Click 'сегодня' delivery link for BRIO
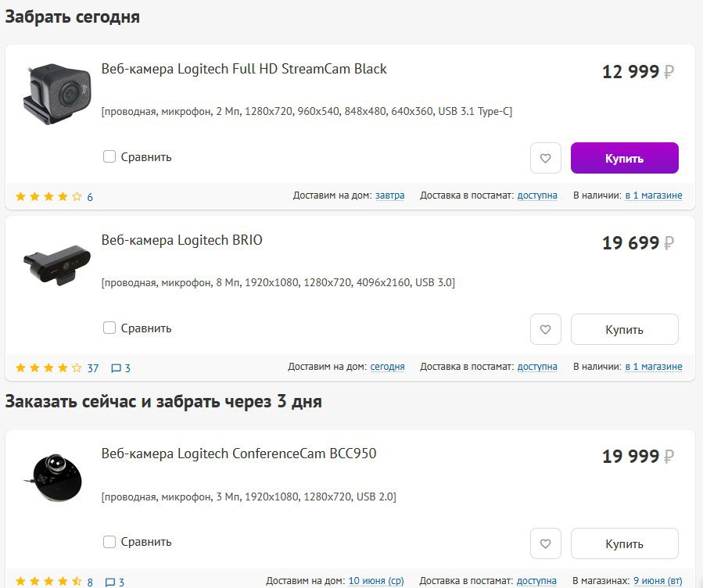This screenshot has height=588, width=703. tap(387, 366)
